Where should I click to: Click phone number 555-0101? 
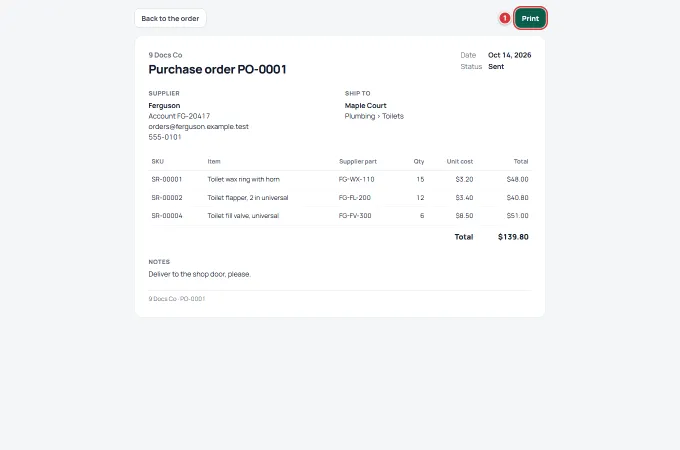pos(165,137)
